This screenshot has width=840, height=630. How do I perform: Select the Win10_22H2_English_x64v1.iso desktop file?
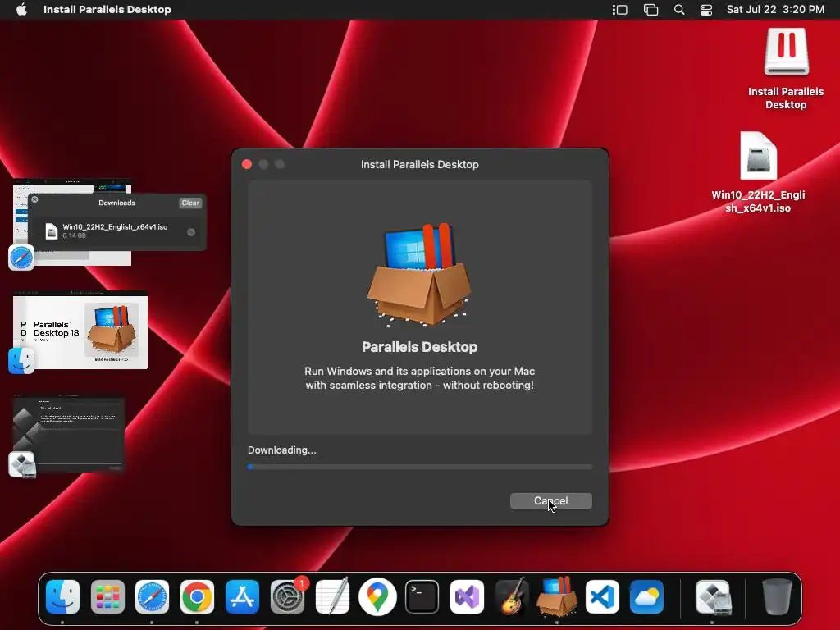(x=758, y=172)
